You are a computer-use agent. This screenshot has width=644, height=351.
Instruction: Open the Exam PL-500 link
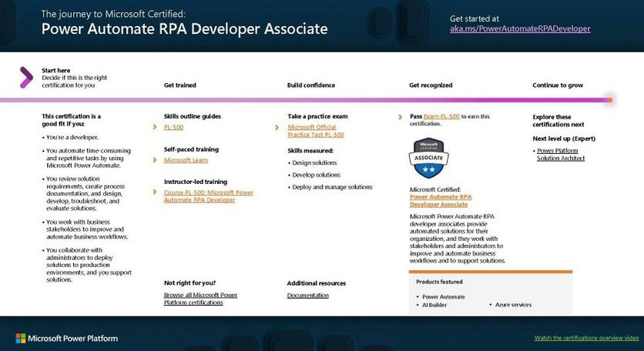441,116
